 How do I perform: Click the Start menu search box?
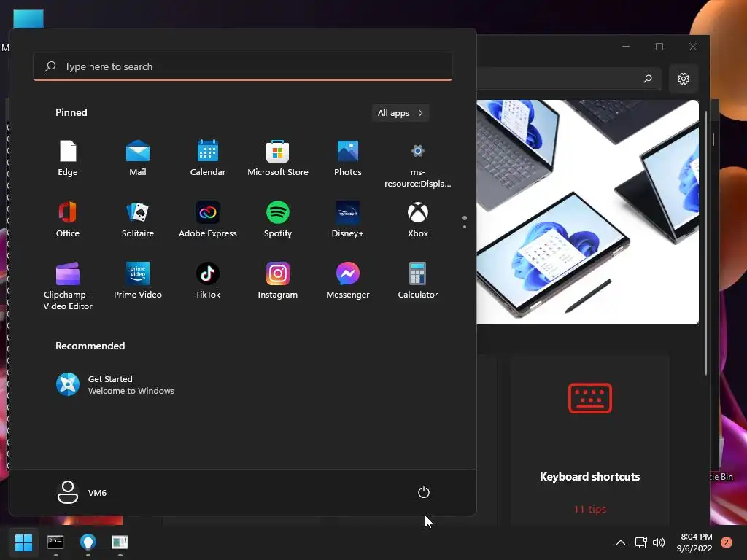point(243,66)
